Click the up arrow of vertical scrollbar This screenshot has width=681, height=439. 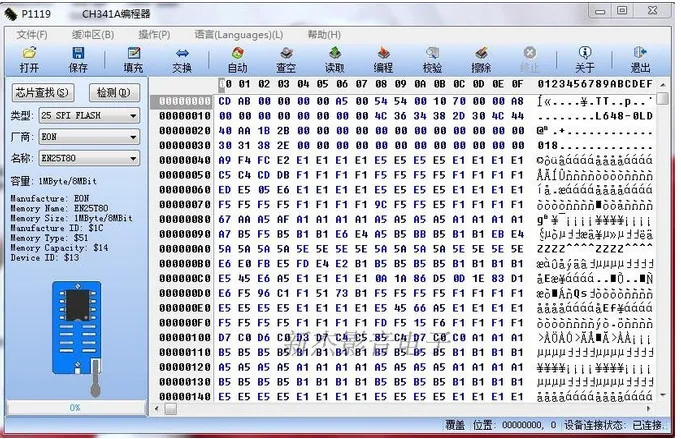663,85
